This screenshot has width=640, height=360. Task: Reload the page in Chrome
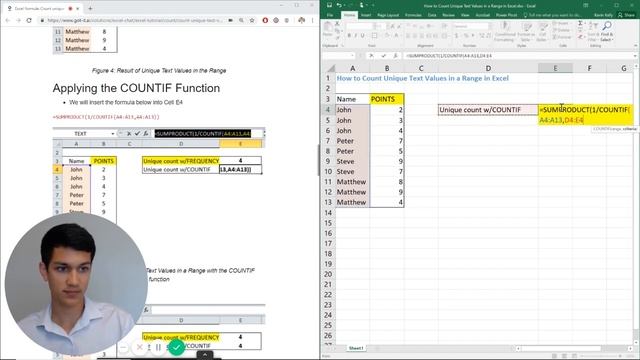coord(29,20)
